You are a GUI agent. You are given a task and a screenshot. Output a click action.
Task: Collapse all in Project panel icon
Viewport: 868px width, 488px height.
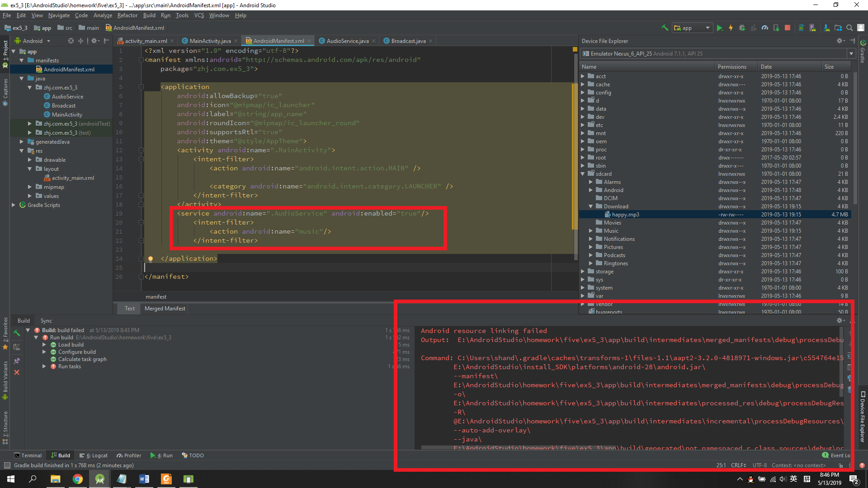(x=81, y=41)
